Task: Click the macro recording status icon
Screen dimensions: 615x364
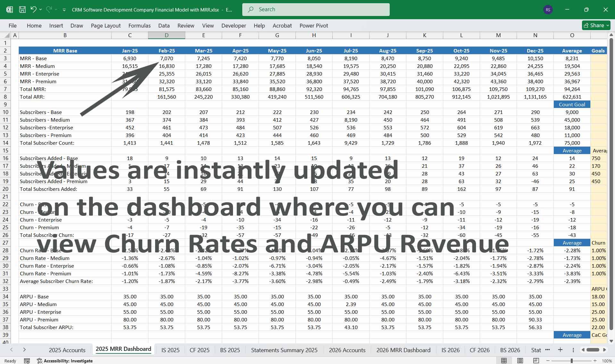Action: tap(27, 361)
